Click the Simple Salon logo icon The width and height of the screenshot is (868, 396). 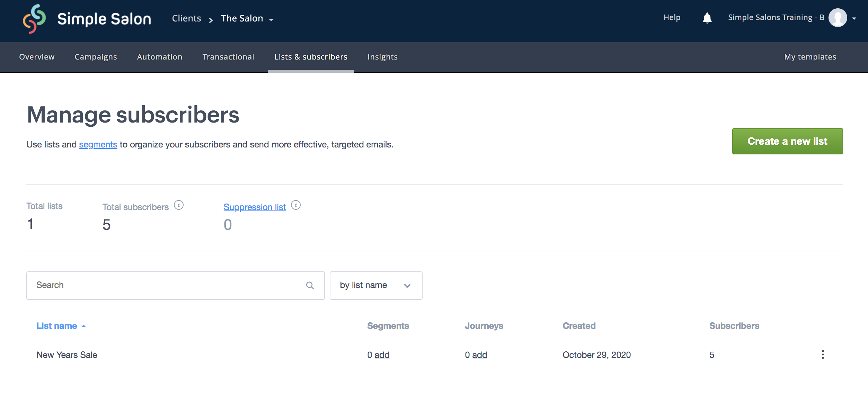tap(34, 19)
